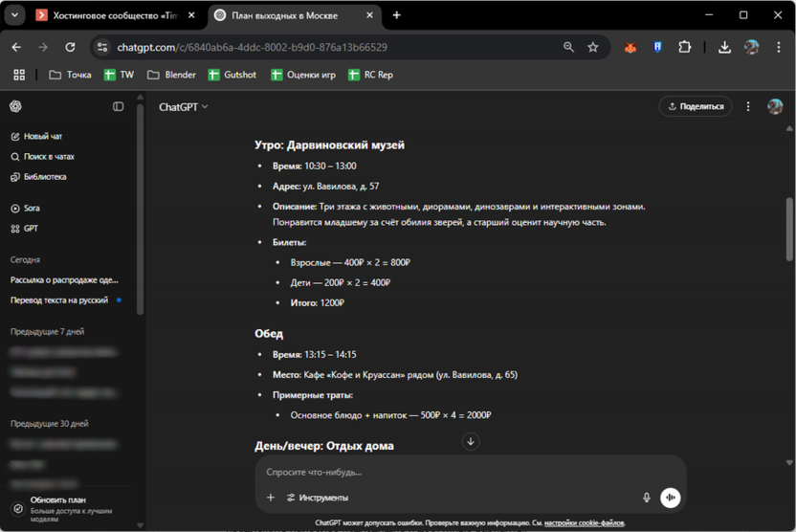This screenshot has height=532, width=796.
Task: Close the План выходных в Москве tab
Action: [x=369, y=15]
